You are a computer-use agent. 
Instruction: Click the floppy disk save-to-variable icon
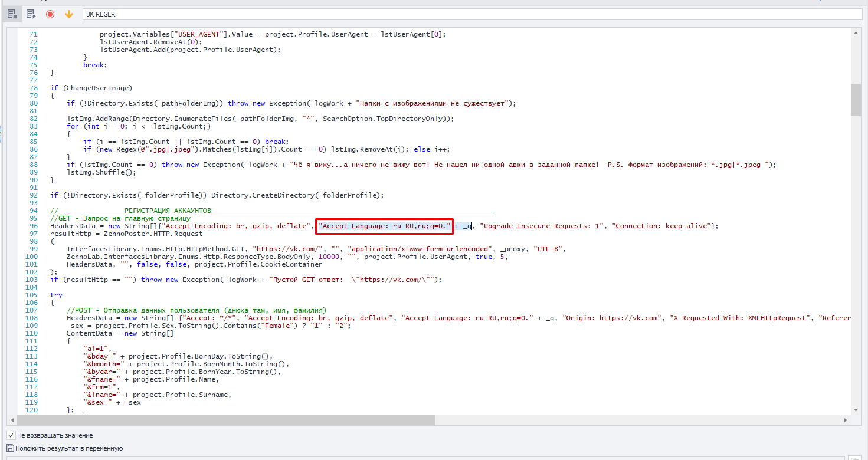click(x=10, y=448)
